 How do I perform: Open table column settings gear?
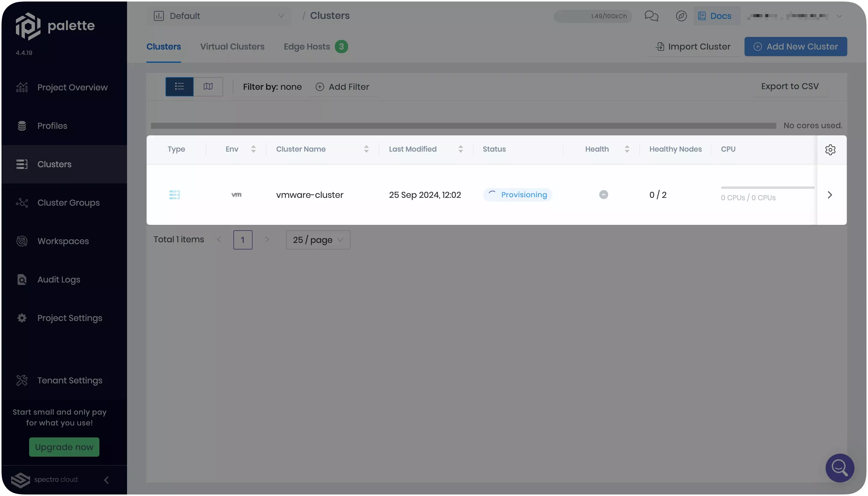pyautogui.click(x=830, y=150)
